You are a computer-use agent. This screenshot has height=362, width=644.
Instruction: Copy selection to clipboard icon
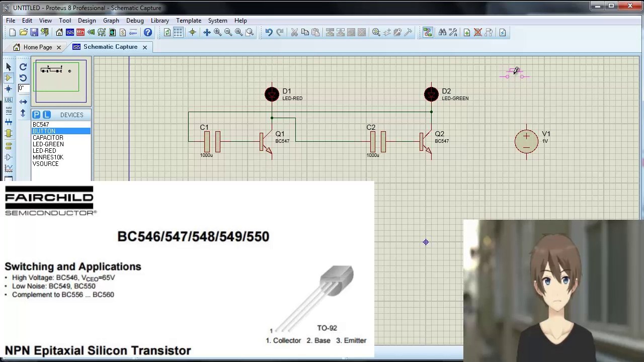(x=305, y=33)
